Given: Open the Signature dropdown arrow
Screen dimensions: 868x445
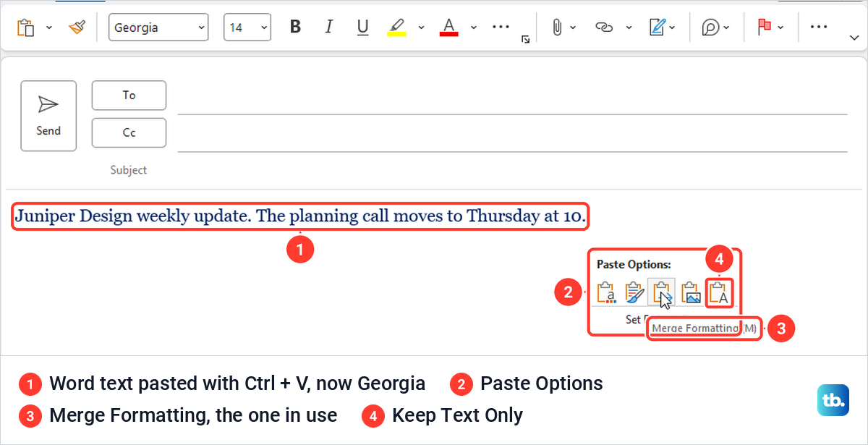Looking at the screenshot, I should tap(673, 27).
